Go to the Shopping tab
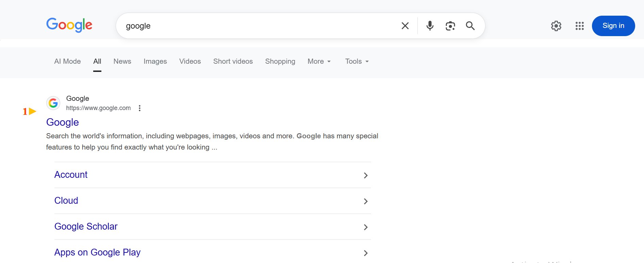Viewport: 644px width, 263px height. (280, 61)
